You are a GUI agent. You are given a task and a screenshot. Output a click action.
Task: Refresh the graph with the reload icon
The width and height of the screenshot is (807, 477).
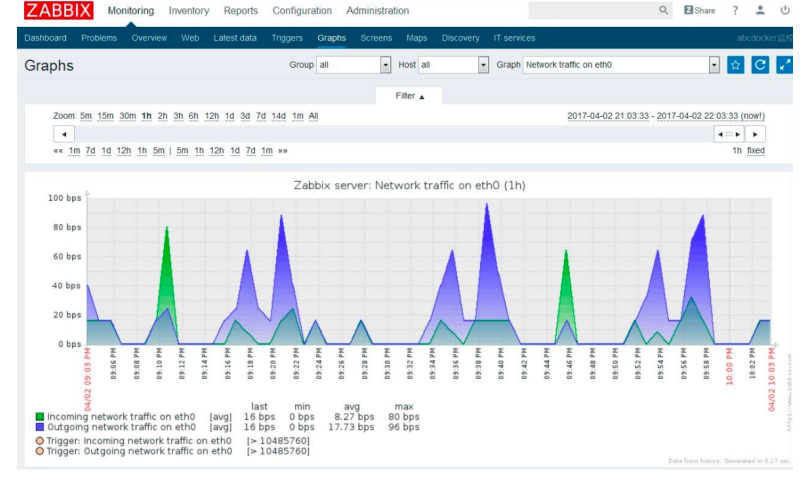[760, 65]
